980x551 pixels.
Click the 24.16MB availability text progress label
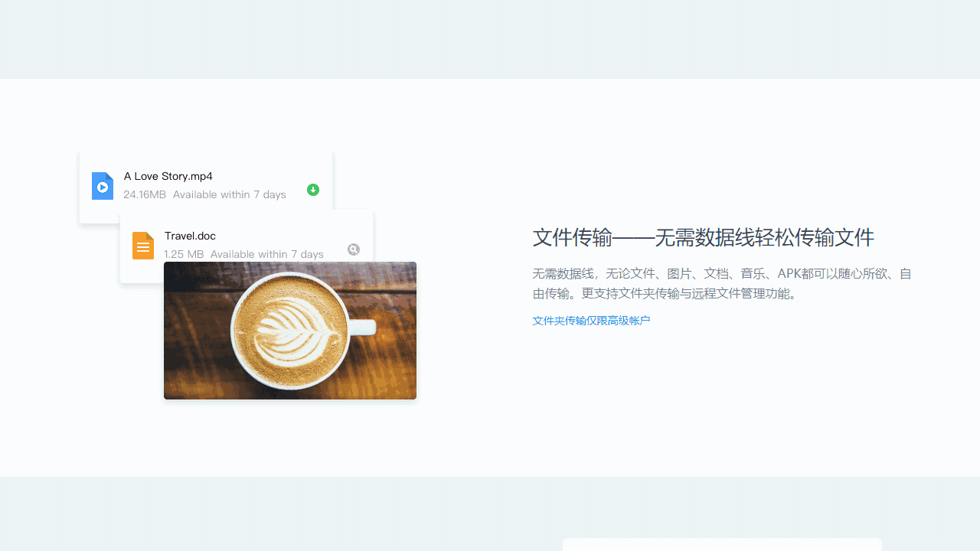point(205,194)
